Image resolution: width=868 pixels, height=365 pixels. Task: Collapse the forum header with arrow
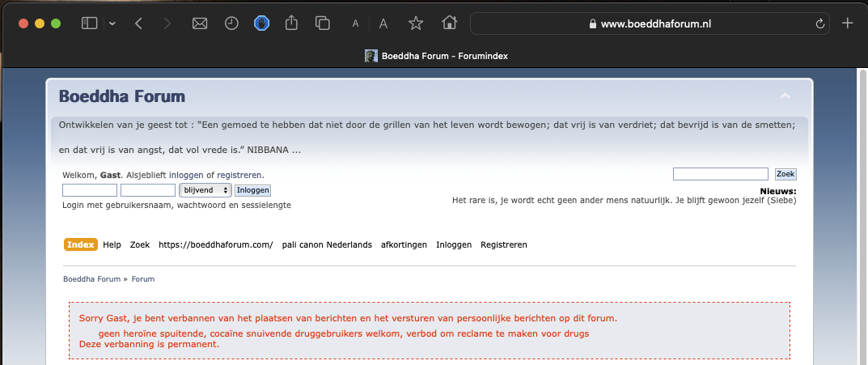pyautogui.click(x=785, y=96)
